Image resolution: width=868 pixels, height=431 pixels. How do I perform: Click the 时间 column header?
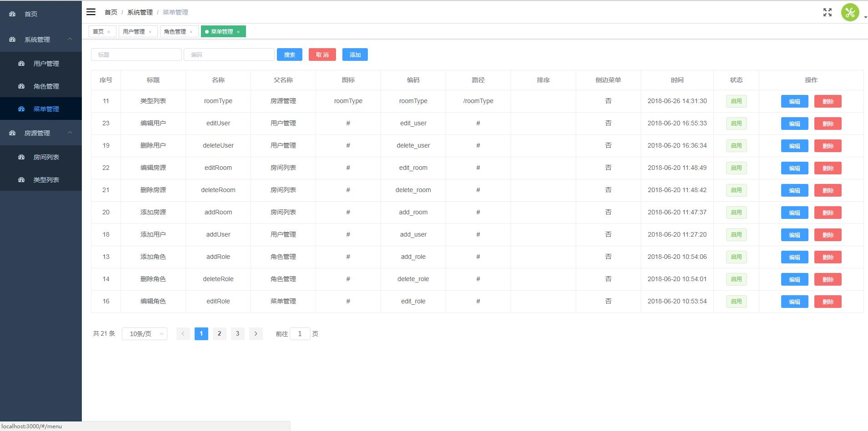(677, 80)
